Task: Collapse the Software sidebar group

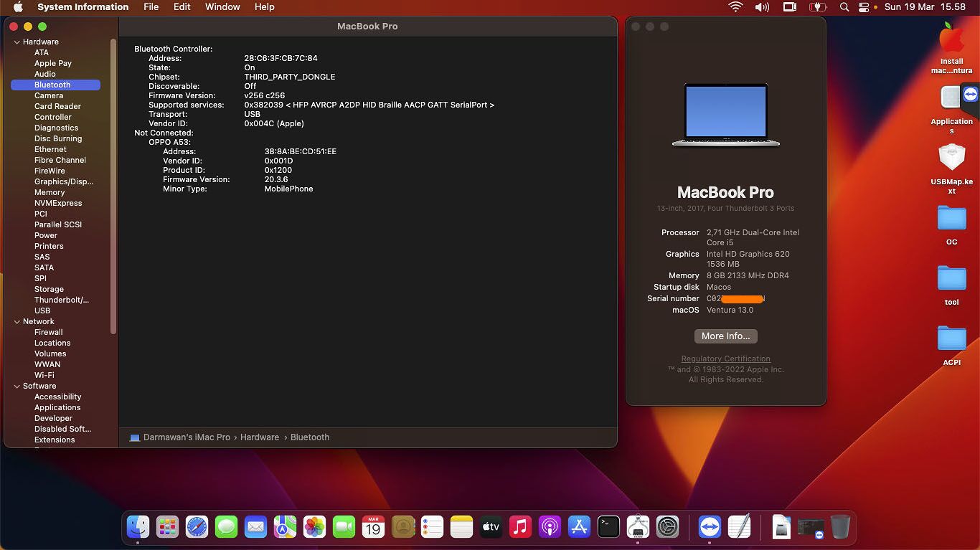Action: click(x=17, y=387)
